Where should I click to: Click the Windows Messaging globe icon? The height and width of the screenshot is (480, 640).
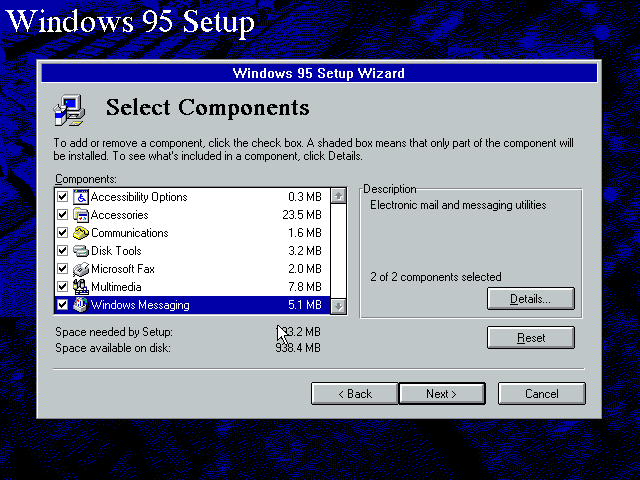(x=81, y=305)
